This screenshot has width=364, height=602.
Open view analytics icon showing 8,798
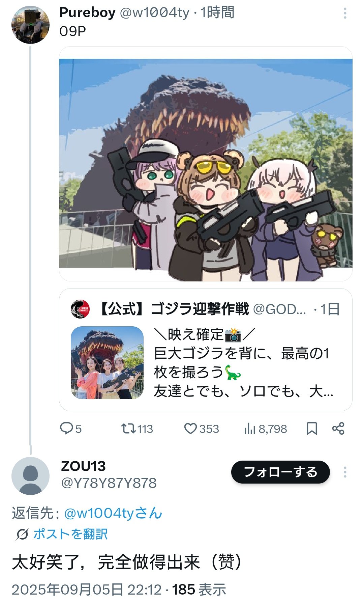coord(250,429)
